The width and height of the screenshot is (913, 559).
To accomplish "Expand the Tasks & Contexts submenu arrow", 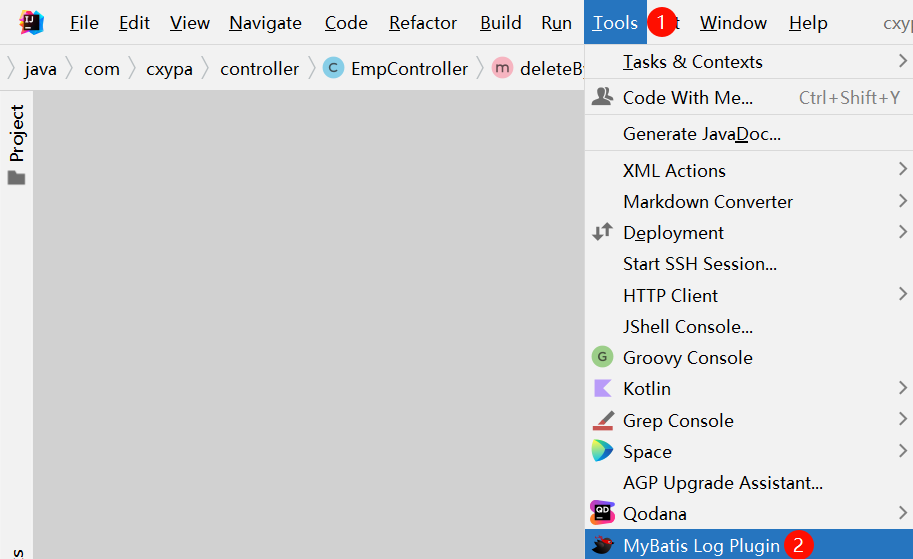I will 903,61.
